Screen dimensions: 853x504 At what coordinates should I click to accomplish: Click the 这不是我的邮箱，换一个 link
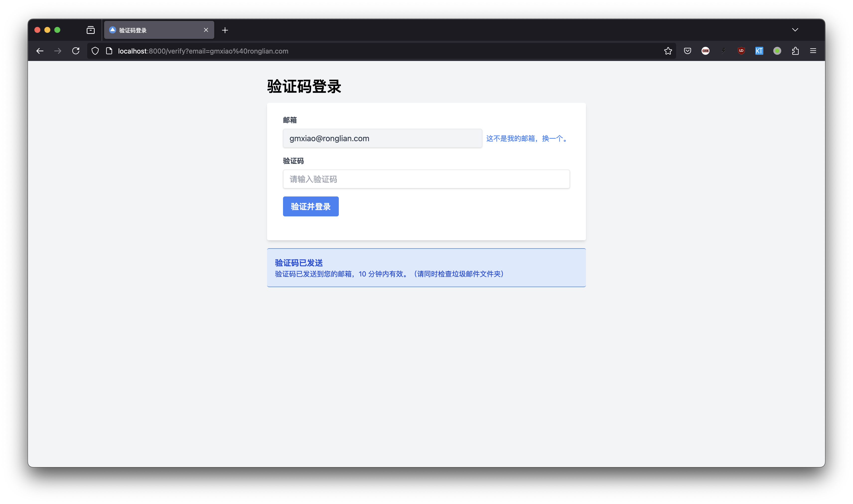(x=528, y=138)
